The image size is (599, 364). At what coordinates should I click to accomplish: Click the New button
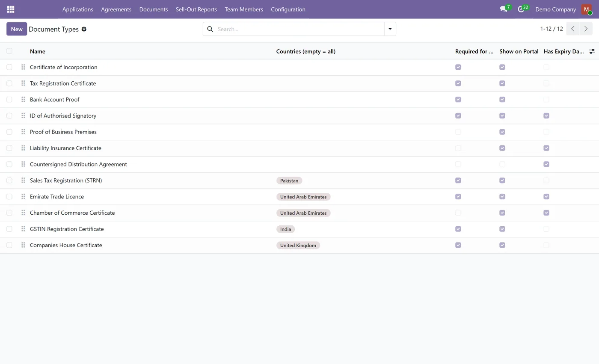click(17, 29)
